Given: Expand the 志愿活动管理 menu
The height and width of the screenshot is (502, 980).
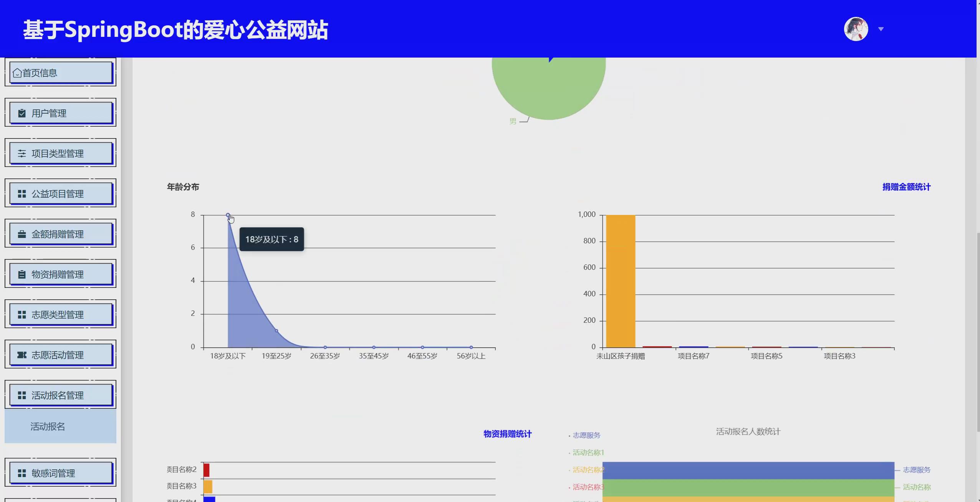Looking at the screenshot, I should click(61, 355).
